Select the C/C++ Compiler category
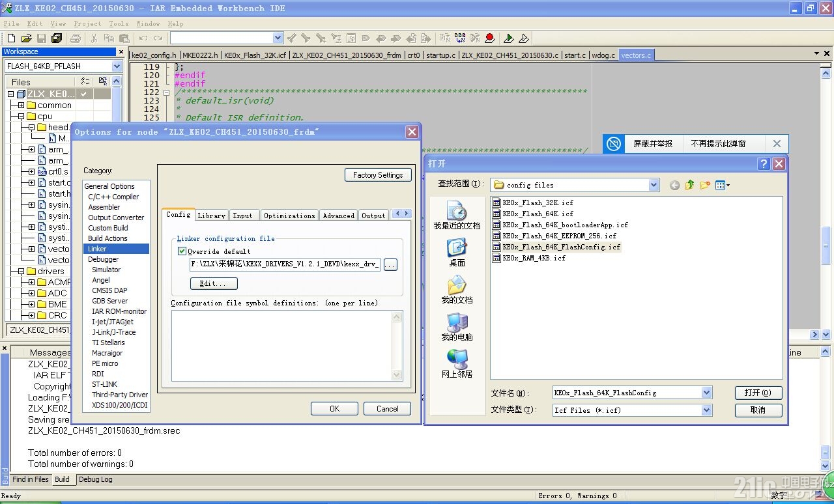This screenshot has height=504, width=834. tap(113, 197)
